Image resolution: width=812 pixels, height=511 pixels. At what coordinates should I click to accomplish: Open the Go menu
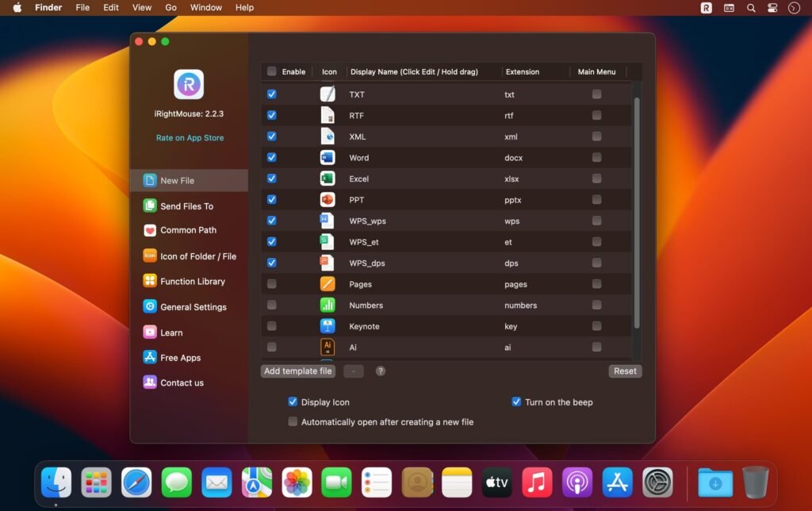tap(170, 8)
